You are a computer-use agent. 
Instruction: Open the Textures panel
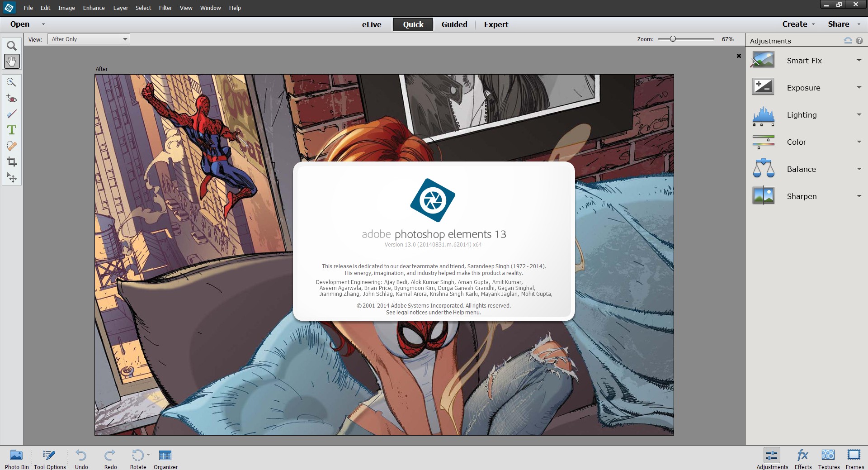829,459
